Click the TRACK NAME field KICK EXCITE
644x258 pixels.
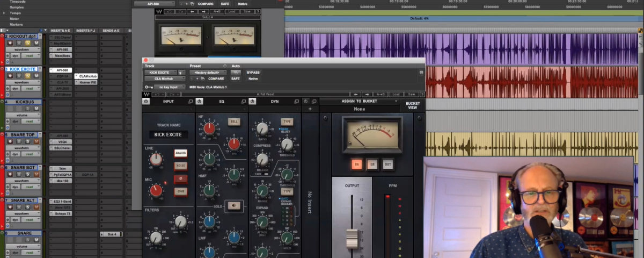pyautogui.click(x=169, y=134)
